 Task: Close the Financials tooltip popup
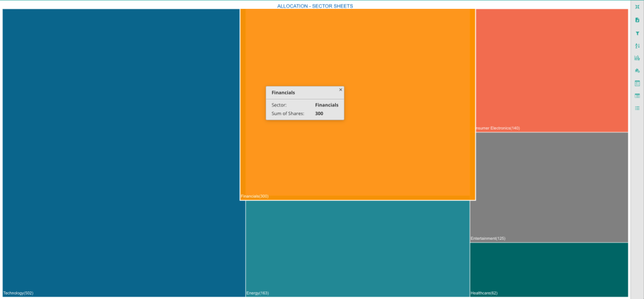tap(341, 90)
